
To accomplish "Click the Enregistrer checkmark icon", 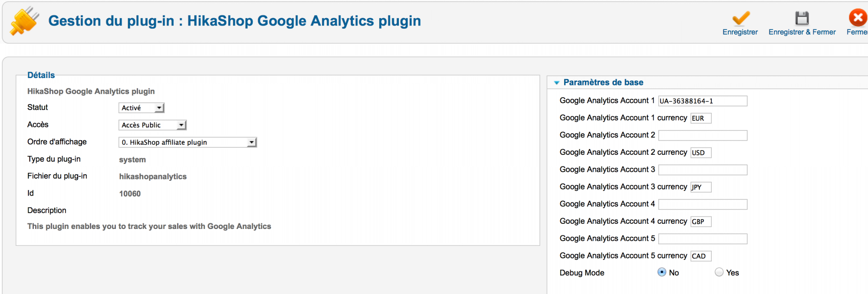I will 740,18.
